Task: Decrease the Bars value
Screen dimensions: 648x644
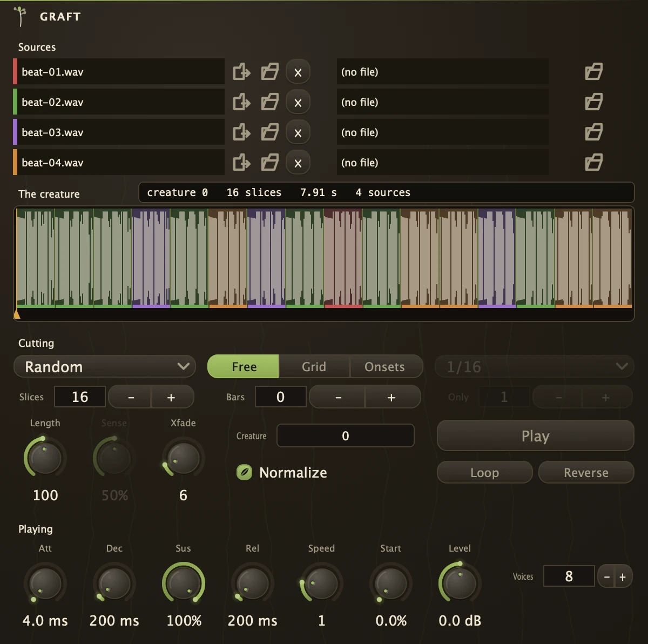Action: [338, 397]
